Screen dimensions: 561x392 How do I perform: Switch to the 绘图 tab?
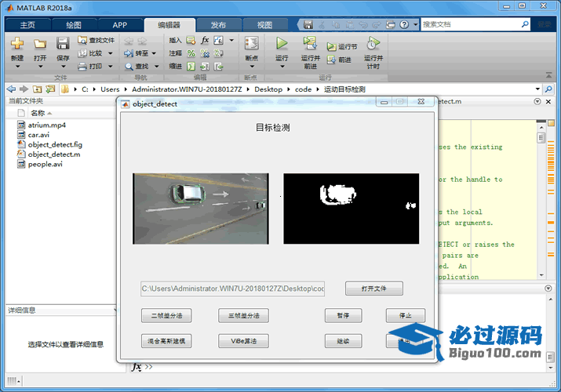(x=74, y=25)
